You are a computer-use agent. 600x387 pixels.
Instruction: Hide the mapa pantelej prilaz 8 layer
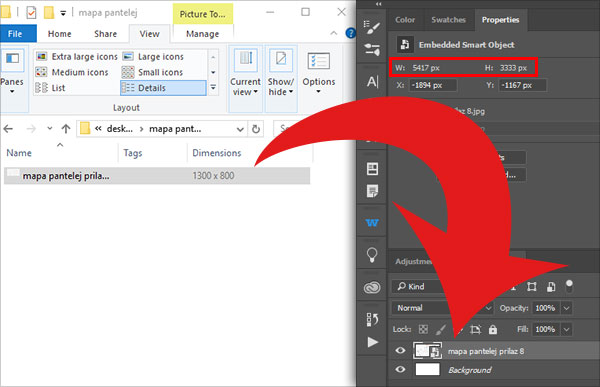[x=400, y=350]
